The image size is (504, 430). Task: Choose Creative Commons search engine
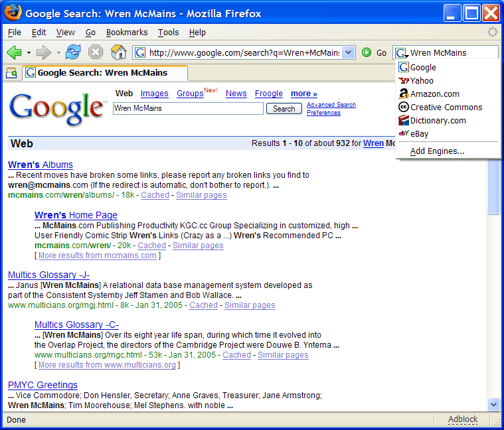click(448, 107)
